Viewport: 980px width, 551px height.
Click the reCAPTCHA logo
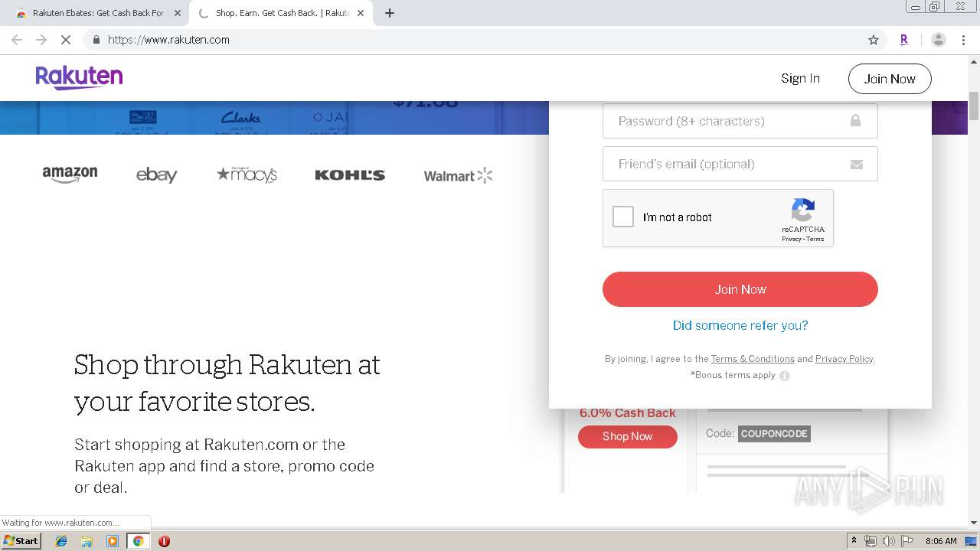point(802,210)
